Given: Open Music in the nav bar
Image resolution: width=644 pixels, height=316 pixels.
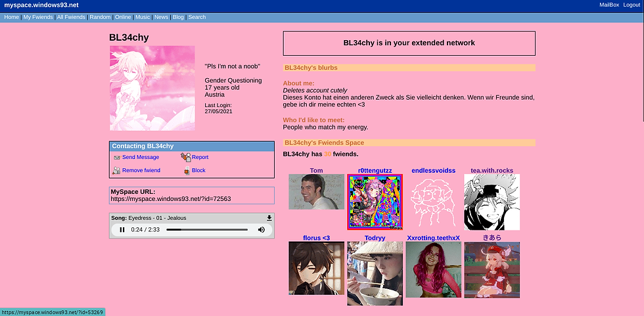Looking at the screenshot, I should coord(143,17).
